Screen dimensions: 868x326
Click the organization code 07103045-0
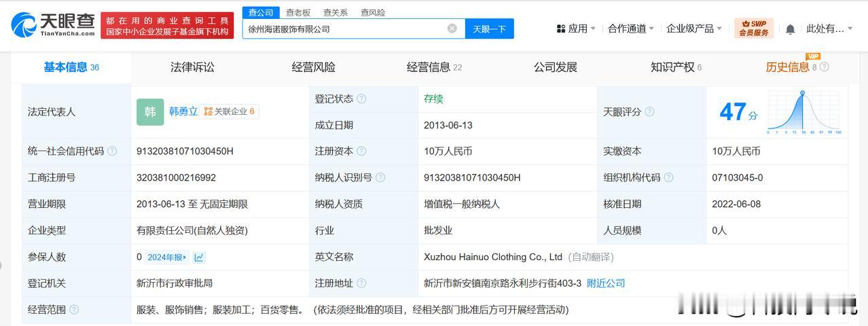pyautogui.click(x=738, y=177)
